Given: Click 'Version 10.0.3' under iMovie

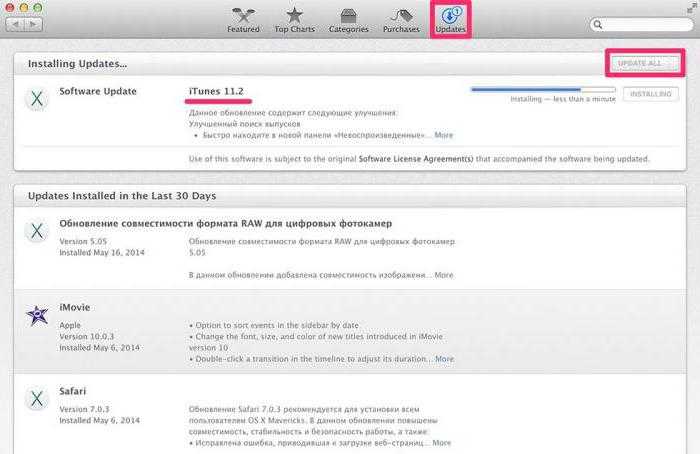Looking at the screenshot, I should 87,336.
